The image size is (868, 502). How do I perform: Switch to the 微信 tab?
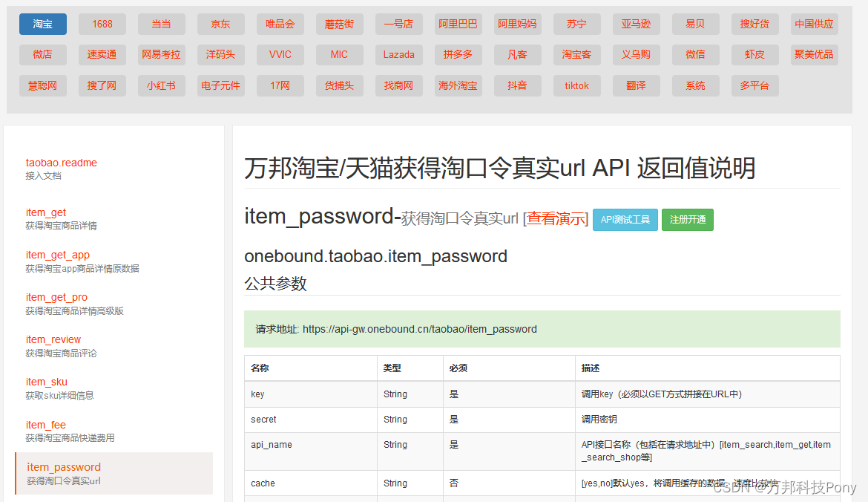695,54
